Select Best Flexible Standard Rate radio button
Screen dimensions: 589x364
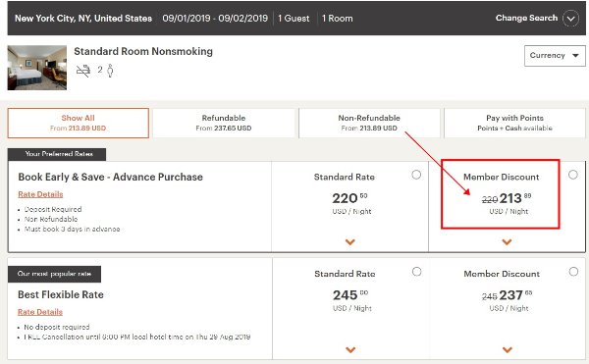coord(416,272)
